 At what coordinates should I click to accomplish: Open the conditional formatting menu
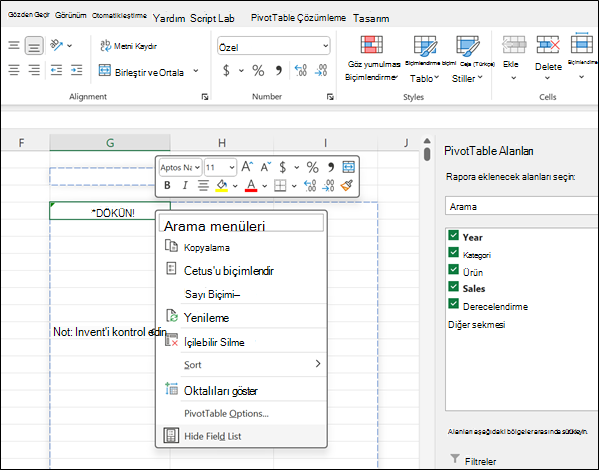(372, 58)
